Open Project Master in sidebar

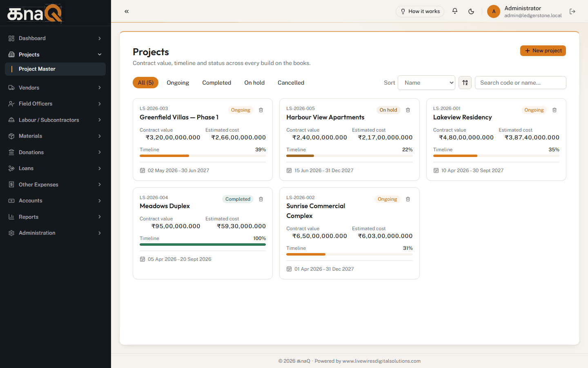pyautogui.click(x=55, y=69)
